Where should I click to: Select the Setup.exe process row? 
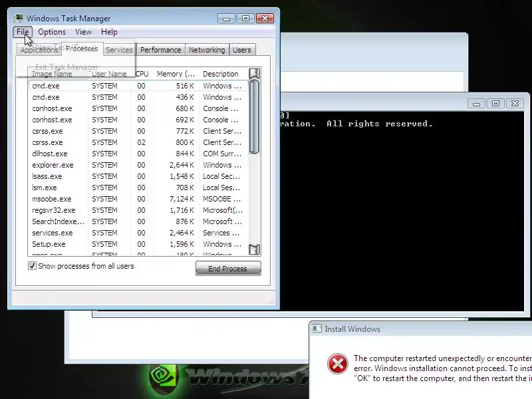tap(138, 244)
